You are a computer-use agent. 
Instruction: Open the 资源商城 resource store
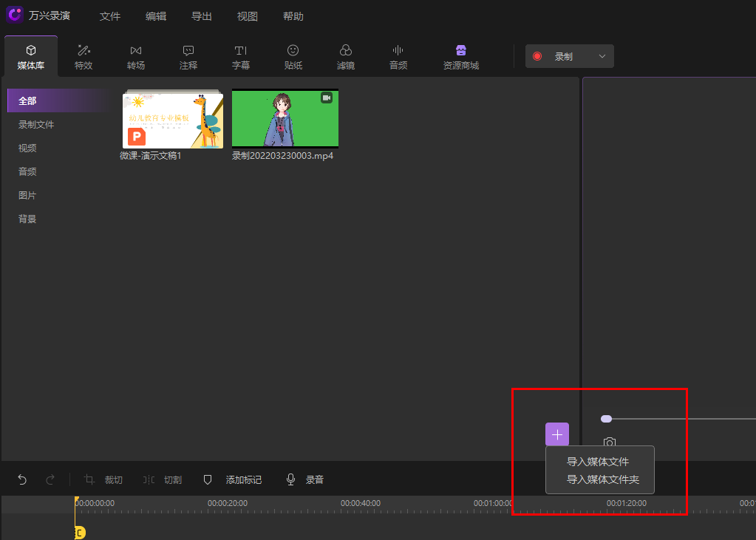461,57
